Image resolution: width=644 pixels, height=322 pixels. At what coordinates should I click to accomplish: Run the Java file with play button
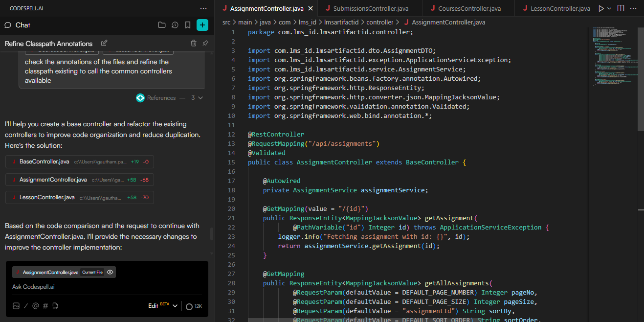point(601,8)
